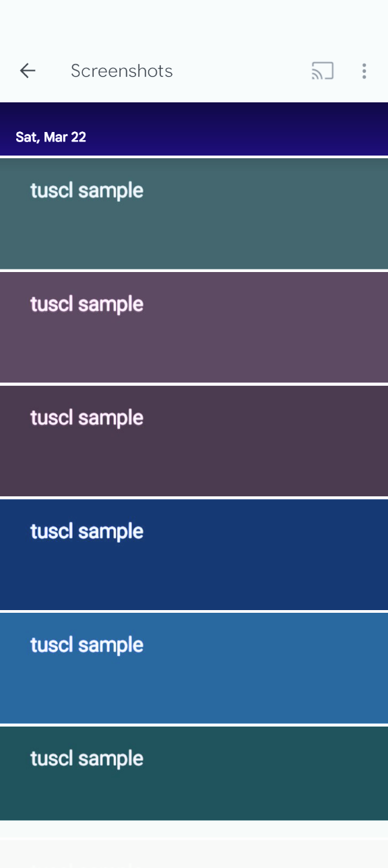The width and height of the screenshot is (388, 868).
Task: Click 'tuscl sample' text on mauve card
Action: tap(87, 305)
